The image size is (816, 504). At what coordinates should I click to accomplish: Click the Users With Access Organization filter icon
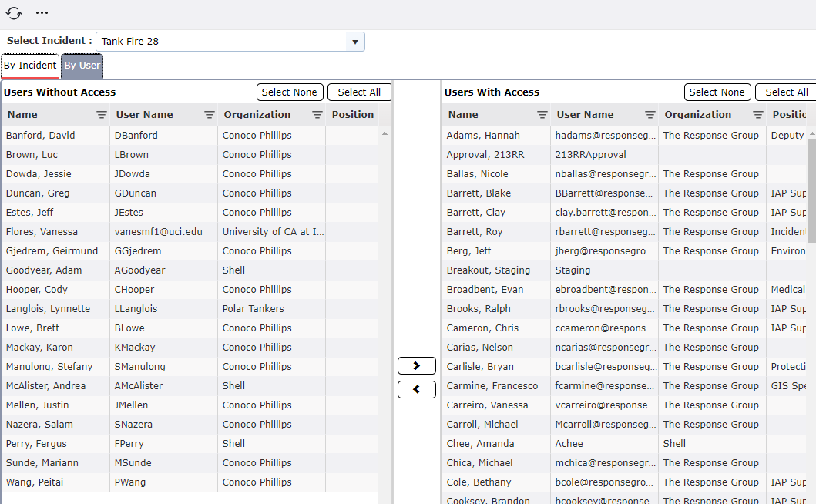click(758, 114)
